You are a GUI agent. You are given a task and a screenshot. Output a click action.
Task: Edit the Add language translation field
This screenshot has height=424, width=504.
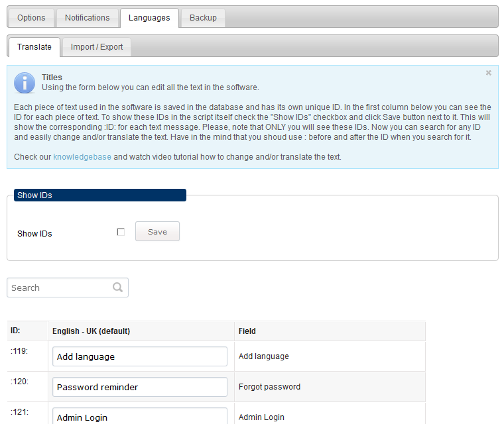(x=140, y=356)
